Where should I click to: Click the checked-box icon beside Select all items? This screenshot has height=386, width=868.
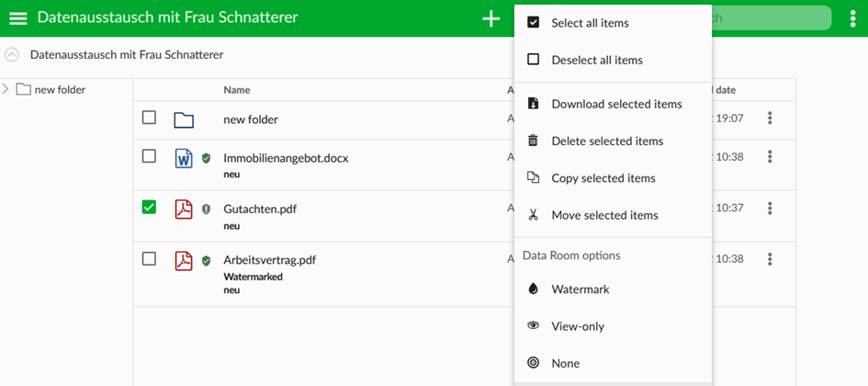click(533, 23)
